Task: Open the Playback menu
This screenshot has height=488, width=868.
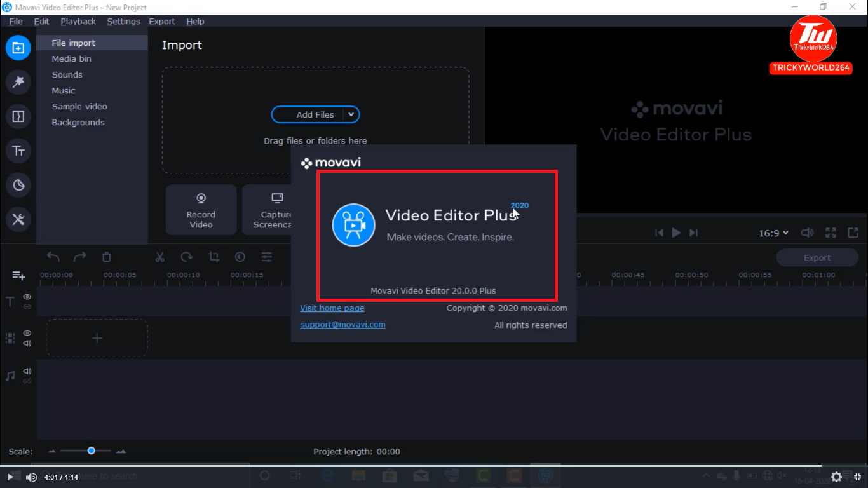Action: click(x=78, y=21)
